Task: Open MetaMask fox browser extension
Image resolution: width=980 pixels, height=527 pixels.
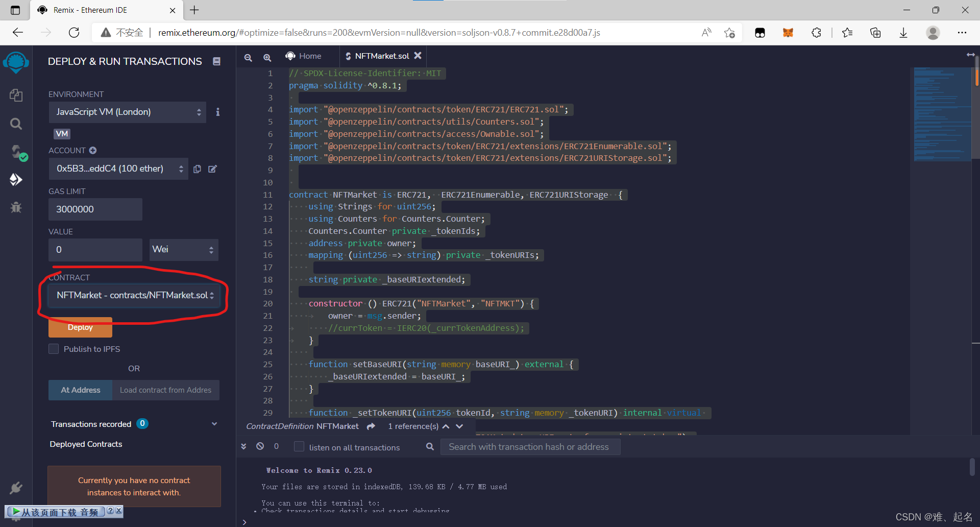Action: (x=788, y=33)
